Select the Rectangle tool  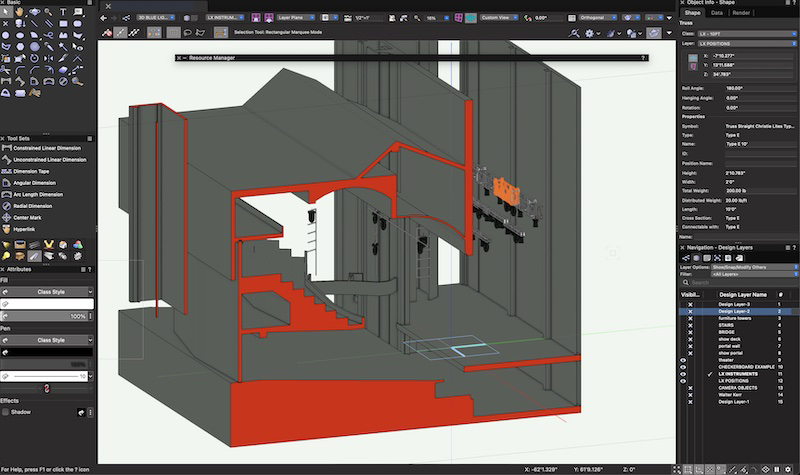pyautogui.click(x=63, y=23)
